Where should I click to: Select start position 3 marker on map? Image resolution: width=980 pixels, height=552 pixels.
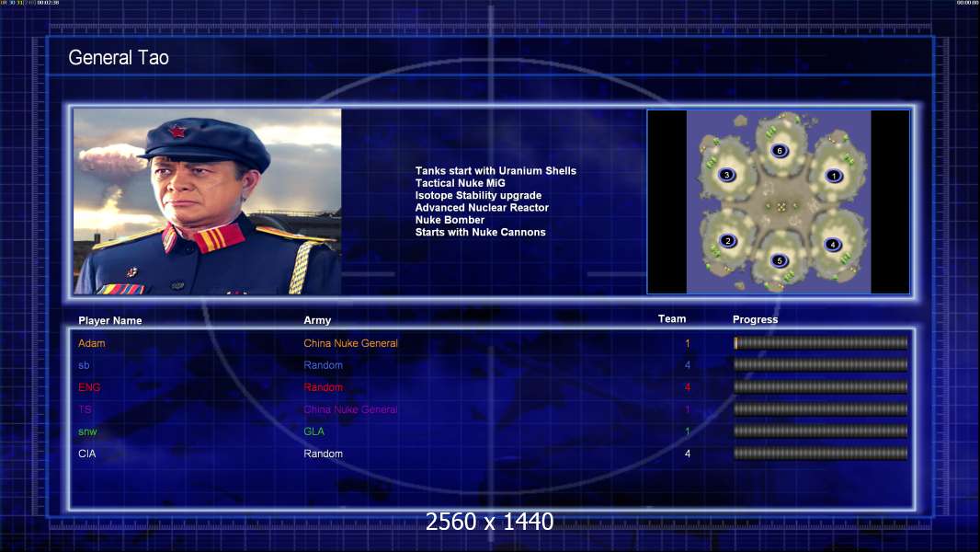726,175
